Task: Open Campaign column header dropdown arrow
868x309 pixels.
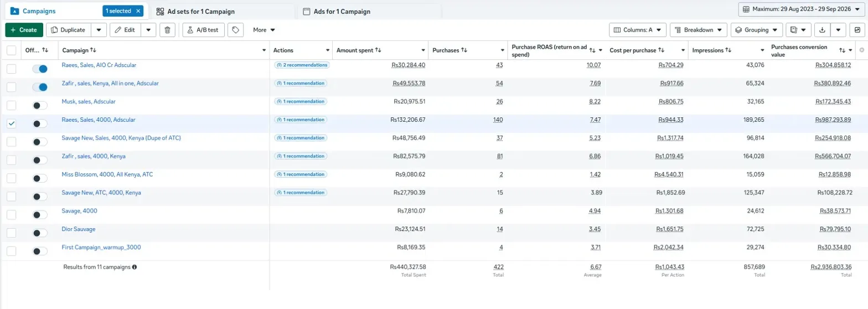Action: click(x=263, y=50)
